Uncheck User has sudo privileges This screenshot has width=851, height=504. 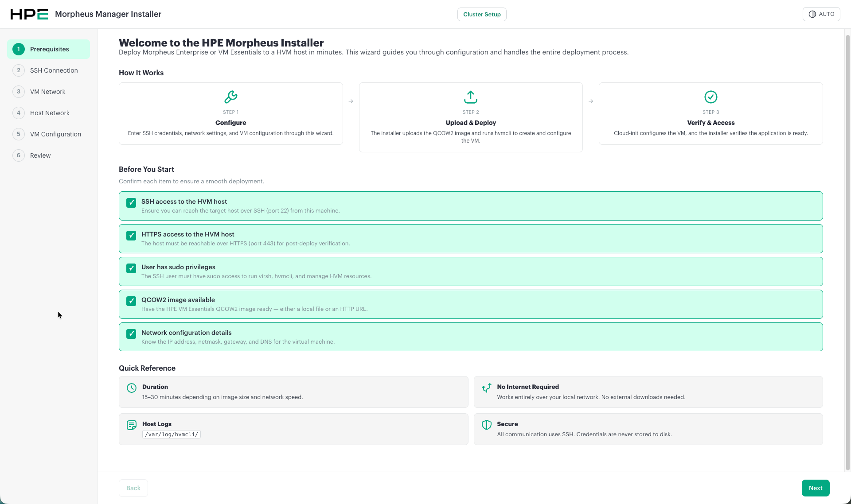[x=131, y=268]
